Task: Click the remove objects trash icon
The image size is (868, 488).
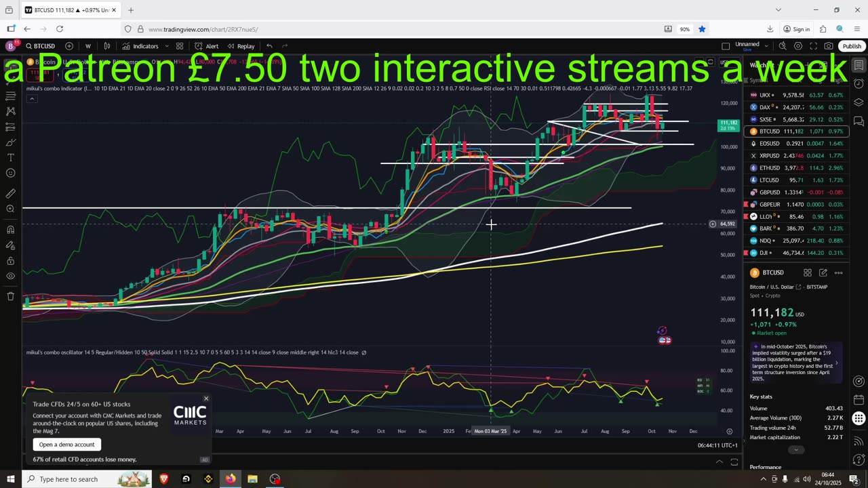Action: 10,296
